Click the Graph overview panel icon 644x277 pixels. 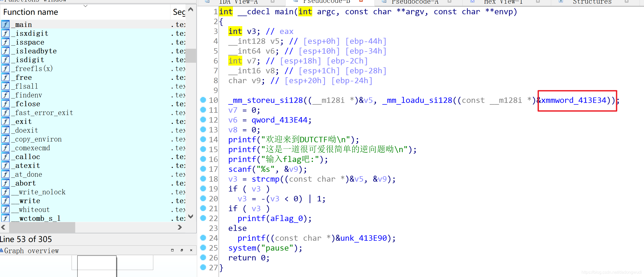(x=2, y=250)
